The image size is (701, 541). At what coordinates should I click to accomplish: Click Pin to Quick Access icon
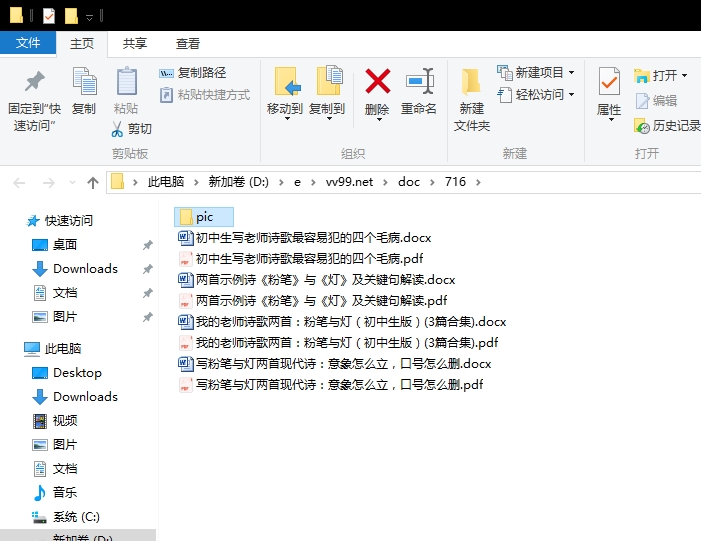[x=34, y=81]
